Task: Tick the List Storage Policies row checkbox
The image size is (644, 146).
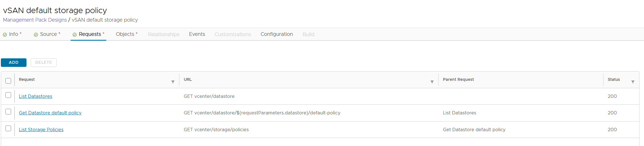Action: [8, 128]
